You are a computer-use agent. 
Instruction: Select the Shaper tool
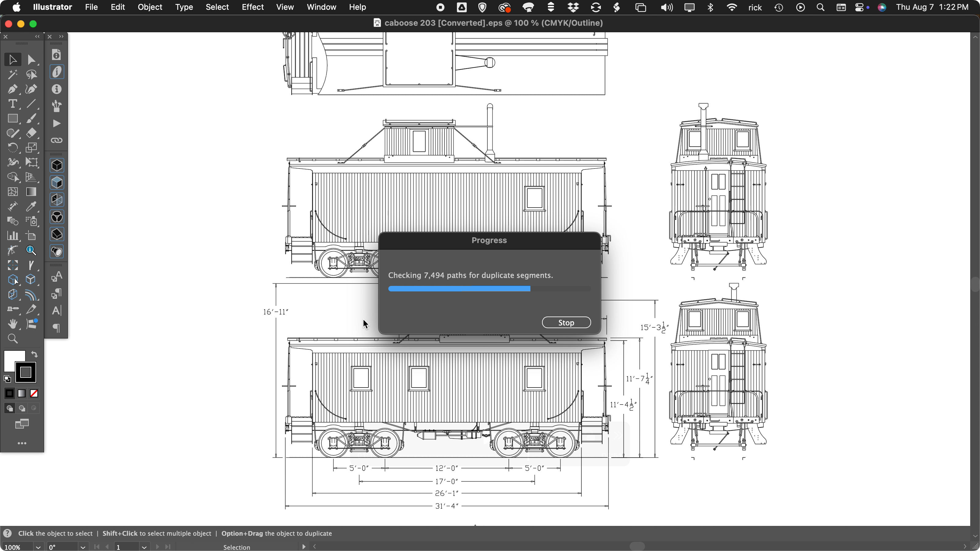[x=13, y=133]
